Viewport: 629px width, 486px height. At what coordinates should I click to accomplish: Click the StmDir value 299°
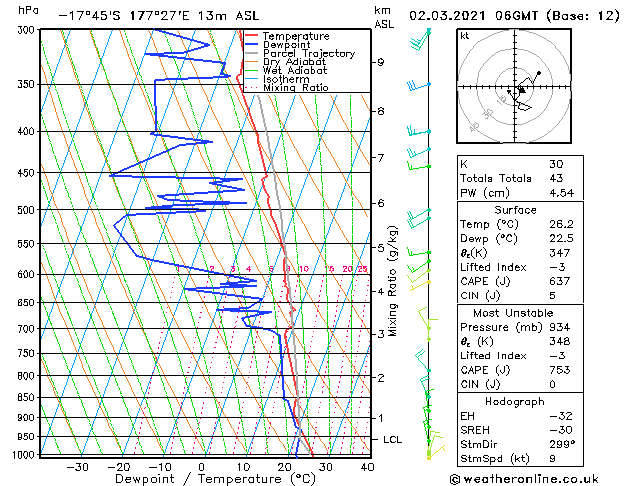pos(562,444)
